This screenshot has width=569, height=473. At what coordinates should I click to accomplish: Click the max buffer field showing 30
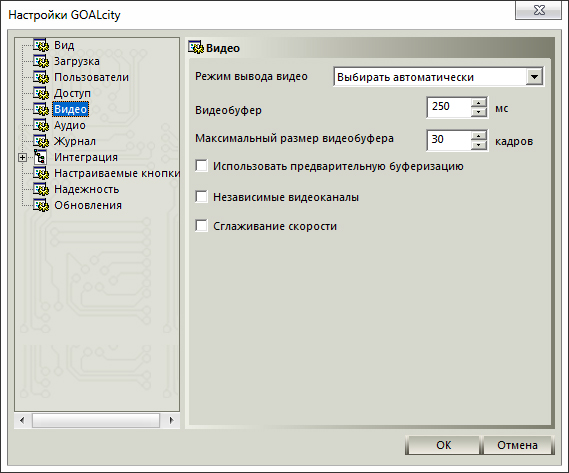tap(449, 140)
